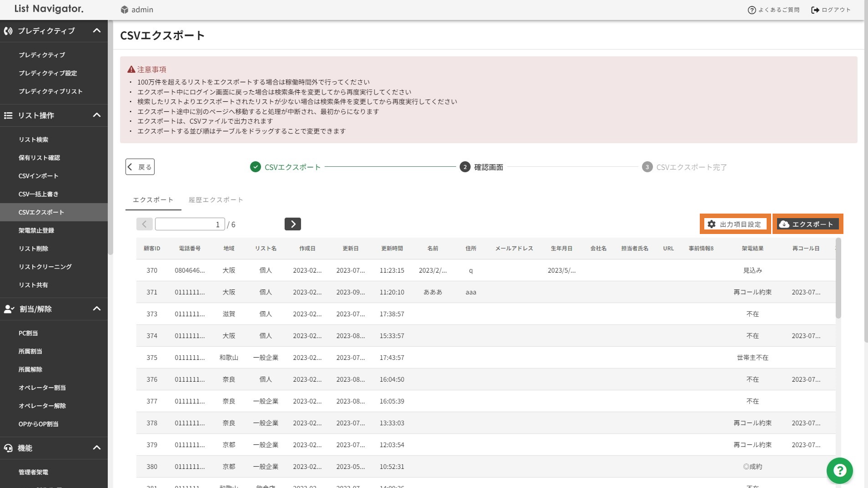Viewport: 868px width, 488px height.
Task: Collapse the 割当/解除 sidebar section
Action: 96,309
